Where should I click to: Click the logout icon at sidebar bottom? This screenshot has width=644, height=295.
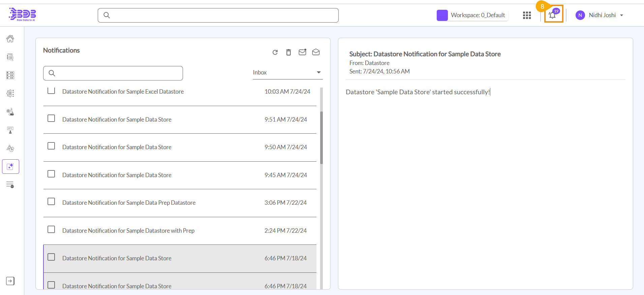(x=10, y=281)
